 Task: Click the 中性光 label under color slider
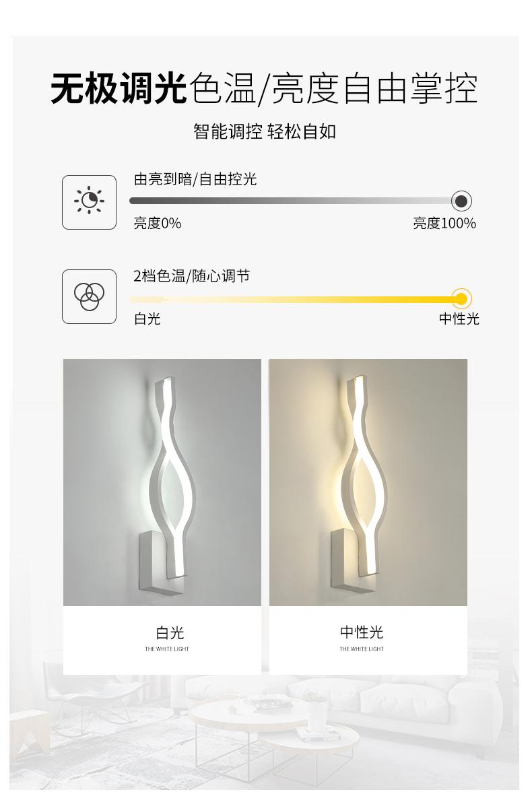[459, 319]
